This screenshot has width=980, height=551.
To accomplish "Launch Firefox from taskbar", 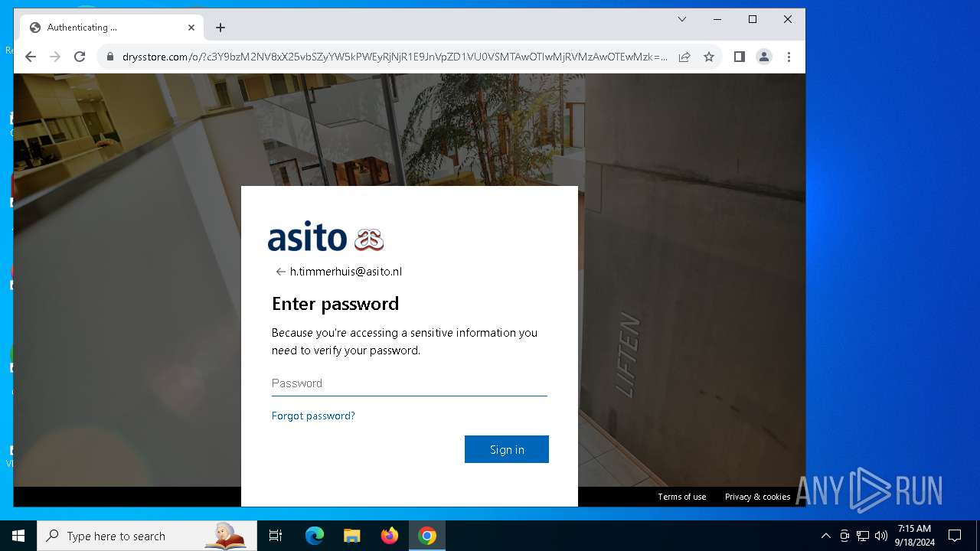I will point(390,536).
